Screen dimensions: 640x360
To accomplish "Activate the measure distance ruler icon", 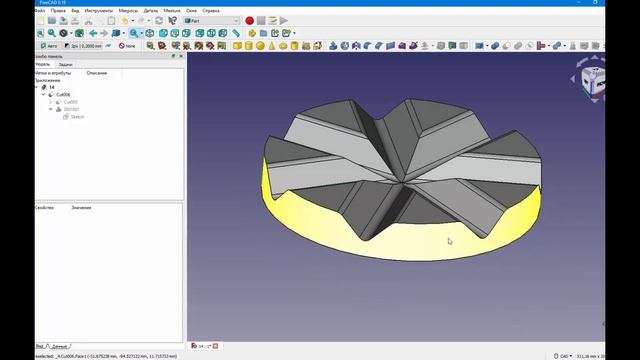I will (x=236, y=33).
